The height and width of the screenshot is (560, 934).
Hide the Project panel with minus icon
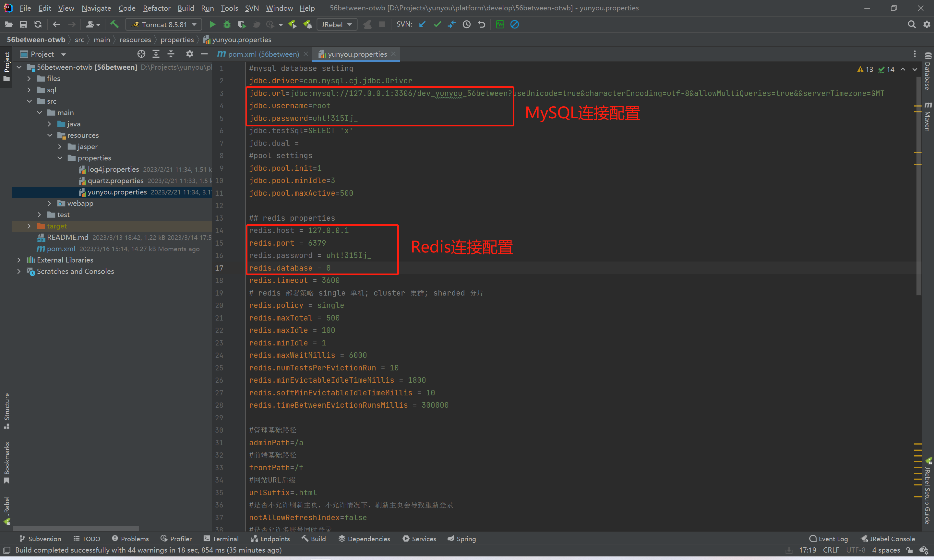tap(204, 54)
